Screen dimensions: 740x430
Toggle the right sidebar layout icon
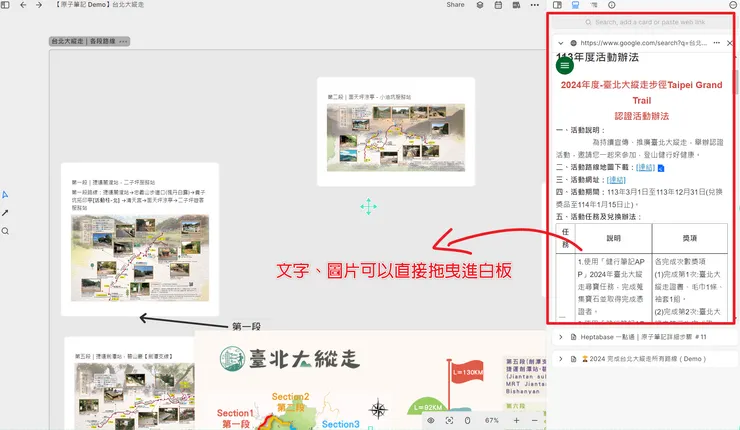point(557,5)
